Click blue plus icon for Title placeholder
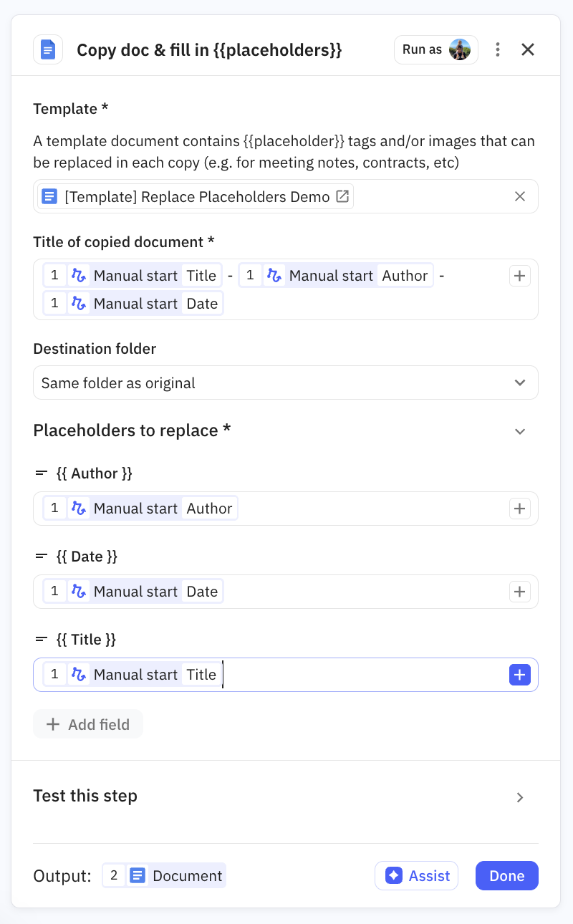The width and height of the screenshot is (573, 924). pos(520,675)
